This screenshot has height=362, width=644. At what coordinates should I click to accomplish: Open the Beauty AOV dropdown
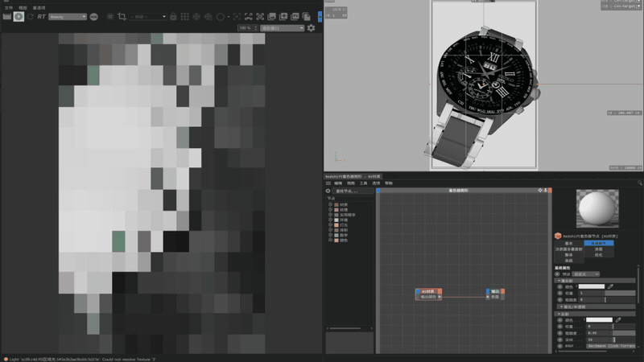pos(68,17)
